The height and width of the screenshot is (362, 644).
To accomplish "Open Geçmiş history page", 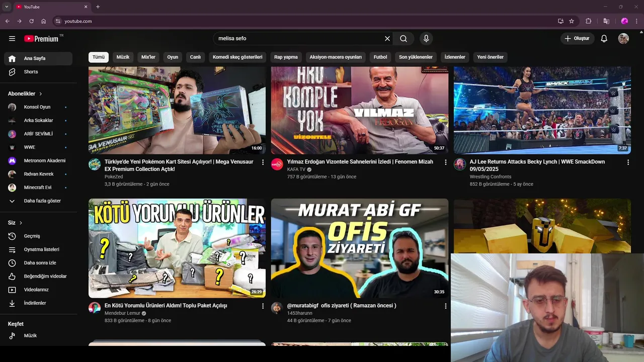I will click(38, 236).
